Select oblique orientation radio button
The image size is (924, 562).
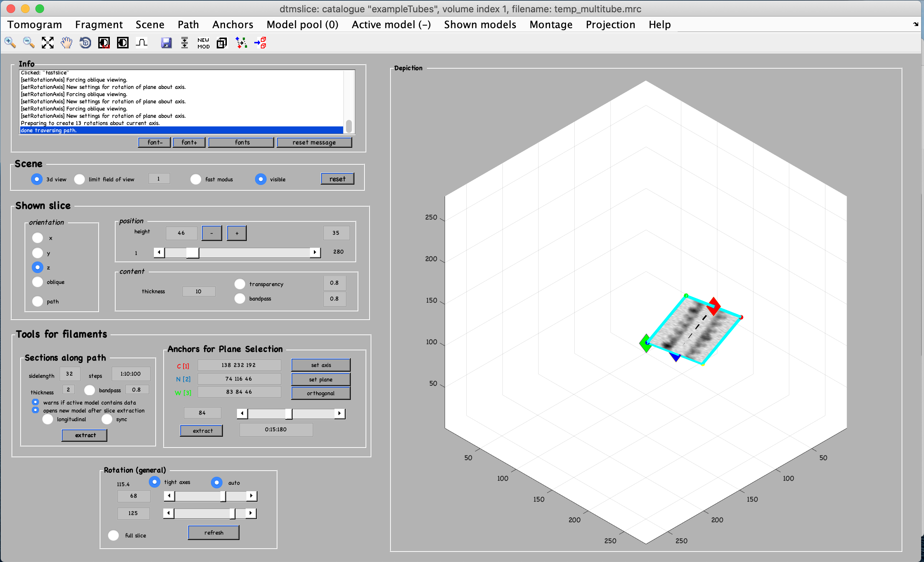38,282
